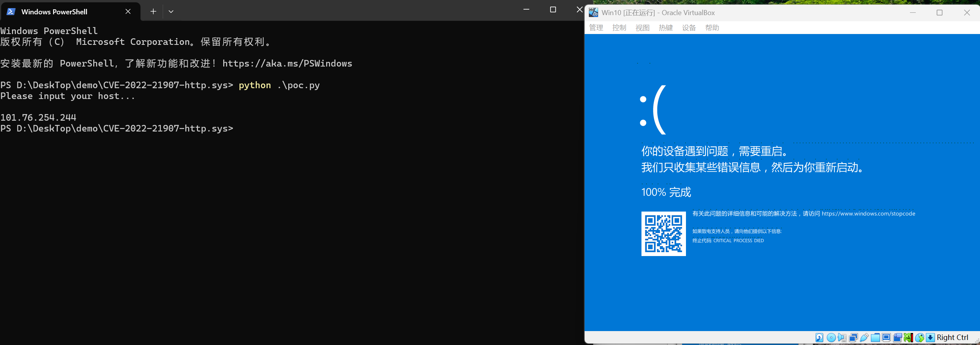980x345 pixels.
Task: Minimize the VirtualBox Win10 window
Action: tap(913, 13)
